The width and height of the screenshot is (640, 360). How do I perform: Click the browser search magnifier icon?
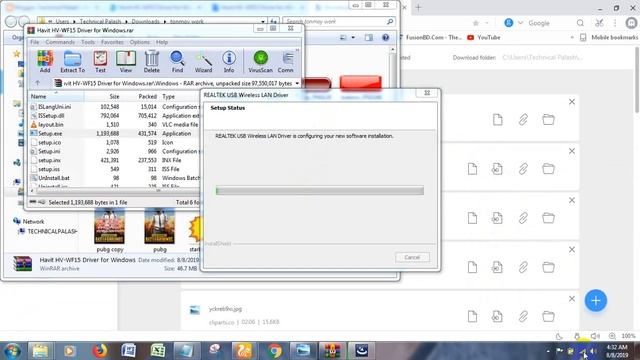[580, 23]
